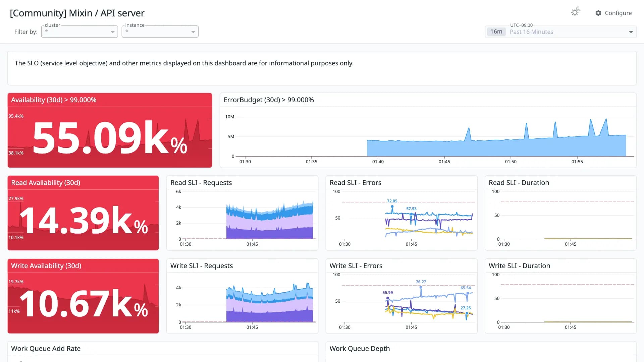Click the 11k% label in Write Availability
This screenshot has height=362, width=644.
pyautogui.click(x=14, y=311)
